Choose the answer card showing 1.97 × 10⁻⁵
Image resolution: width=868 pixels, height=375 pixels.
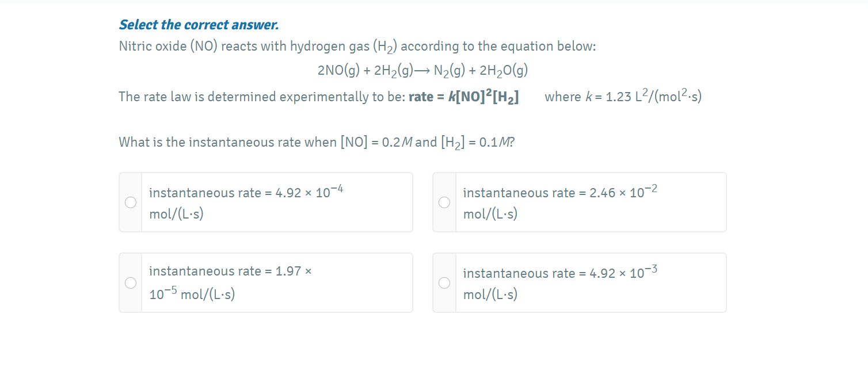click(x=265, y=282)
